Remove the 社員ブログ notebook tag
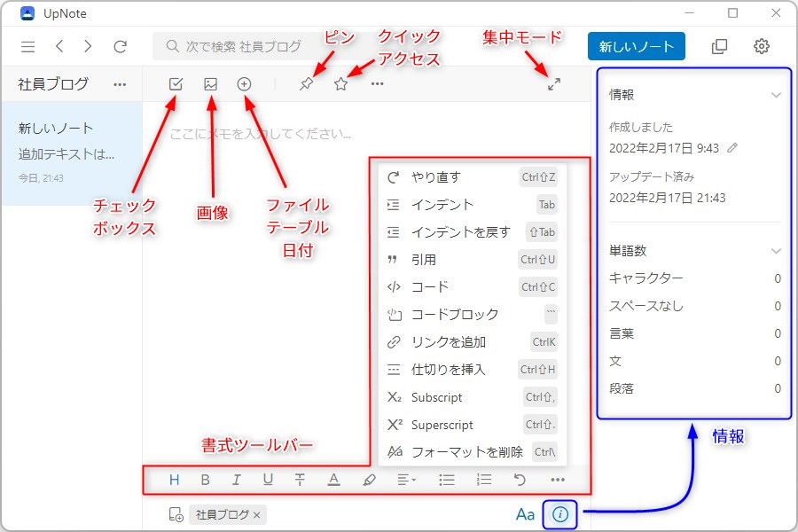Image resolution: width=798 pixels, height=532 pixels. 256,515
